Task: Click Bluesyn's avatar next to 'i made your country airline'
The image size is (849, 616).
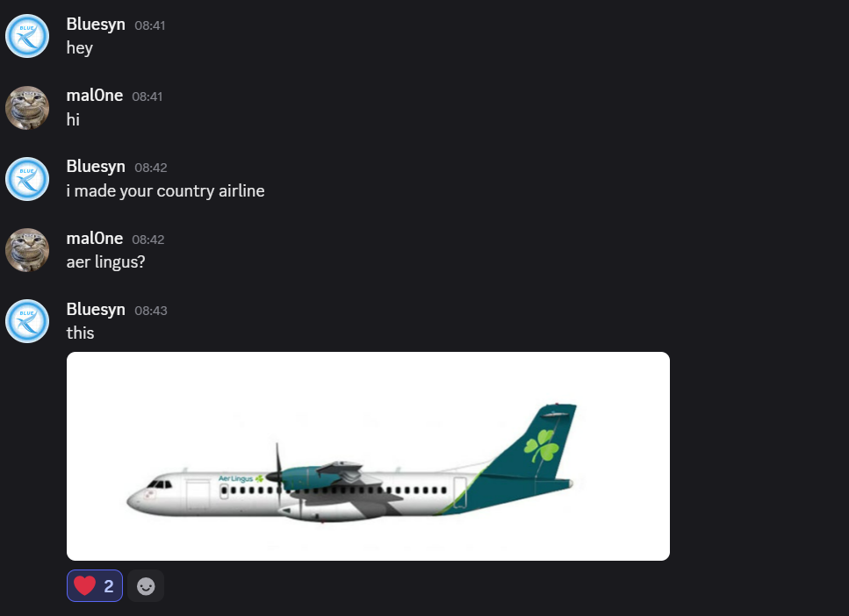Action: [27, 179]
